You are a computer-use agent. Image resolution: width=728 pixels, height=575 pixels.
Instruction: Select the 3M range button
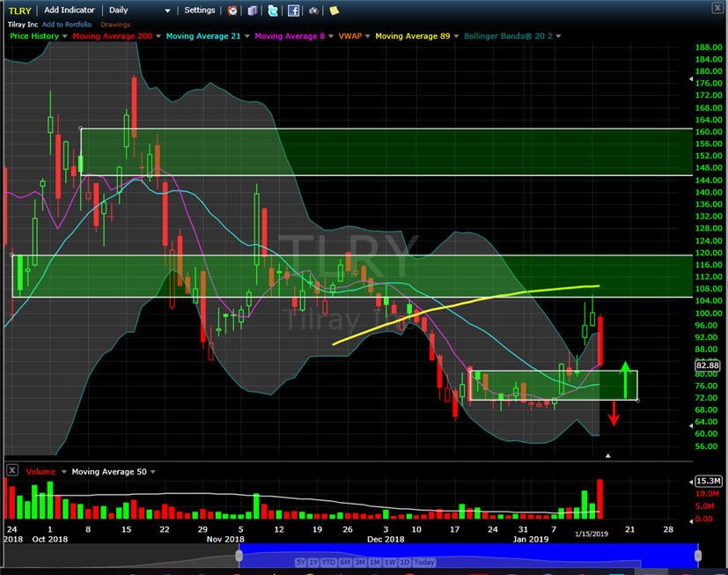[x=360, y=562]
